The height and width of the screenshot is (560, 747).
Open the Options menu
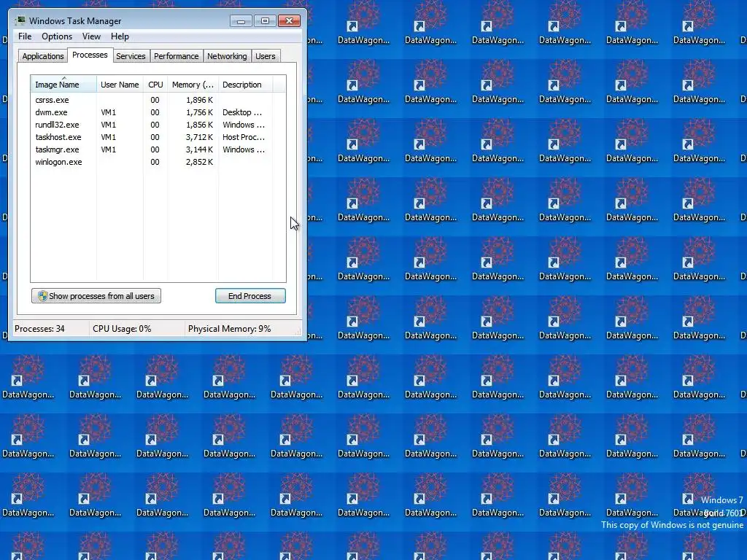57,36
